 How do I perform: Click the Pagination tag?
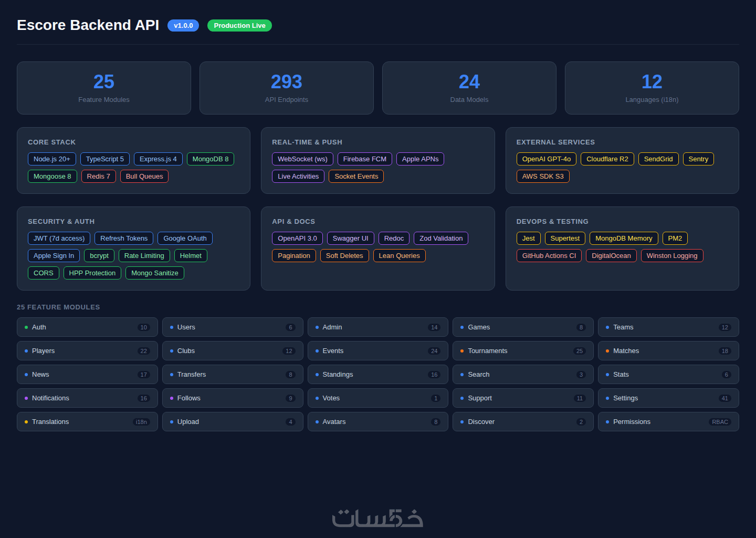pos(294,255)
